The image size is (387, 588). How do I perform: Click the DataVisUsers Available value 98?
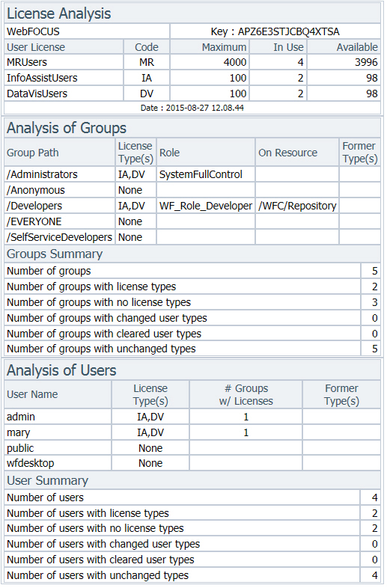[371, 94]
